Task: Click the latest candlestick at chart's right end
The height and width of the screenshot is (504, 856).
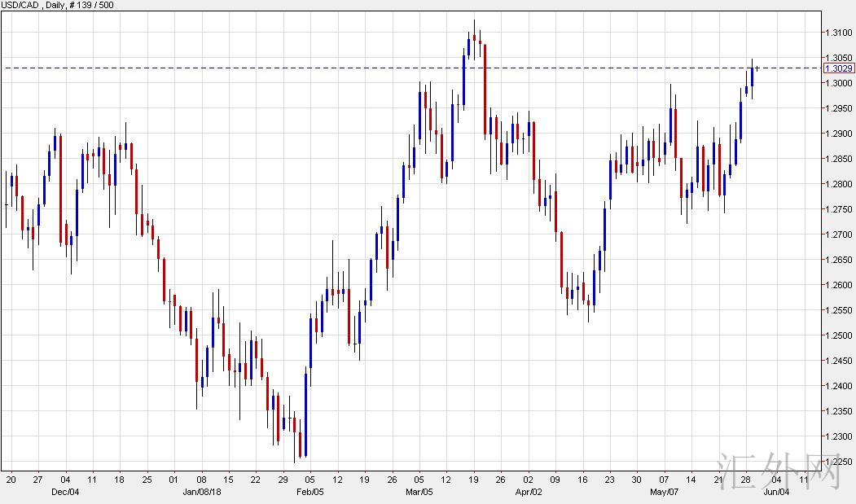Action: click(x=757, y=68)
